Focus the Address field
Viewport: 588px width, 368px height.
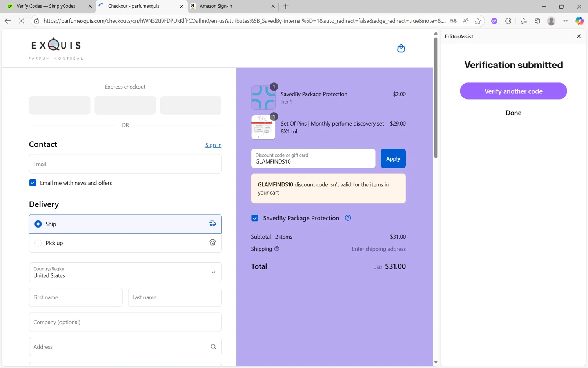(125, 347)
